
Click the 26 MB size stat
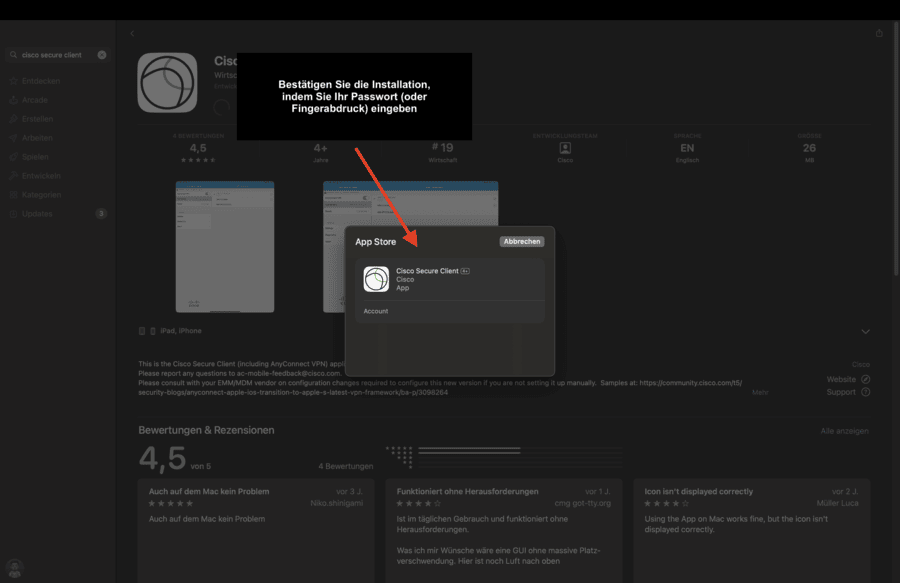point(809,149)
